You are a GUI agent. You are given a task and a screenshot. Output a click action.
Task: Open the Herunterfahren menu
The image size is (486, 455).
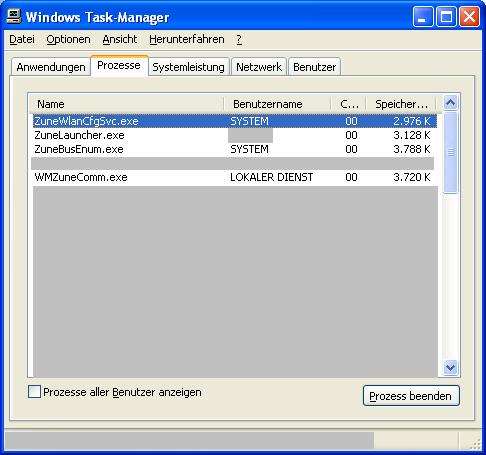tap(187, 39)
